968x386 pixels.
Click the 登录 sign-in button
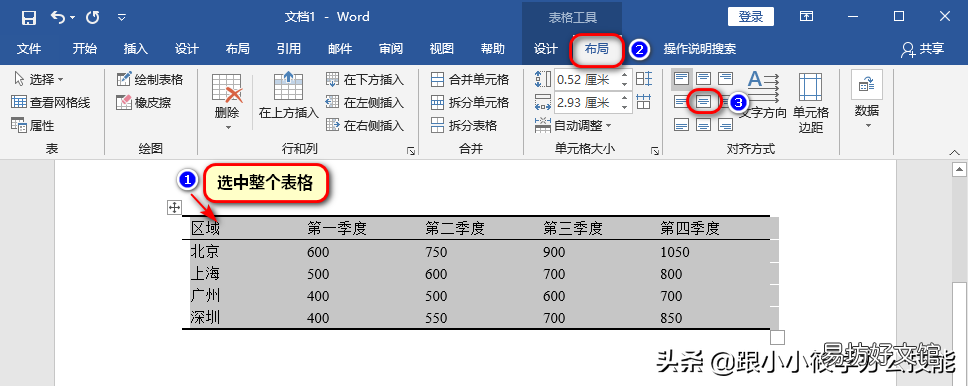coord(751,17)
